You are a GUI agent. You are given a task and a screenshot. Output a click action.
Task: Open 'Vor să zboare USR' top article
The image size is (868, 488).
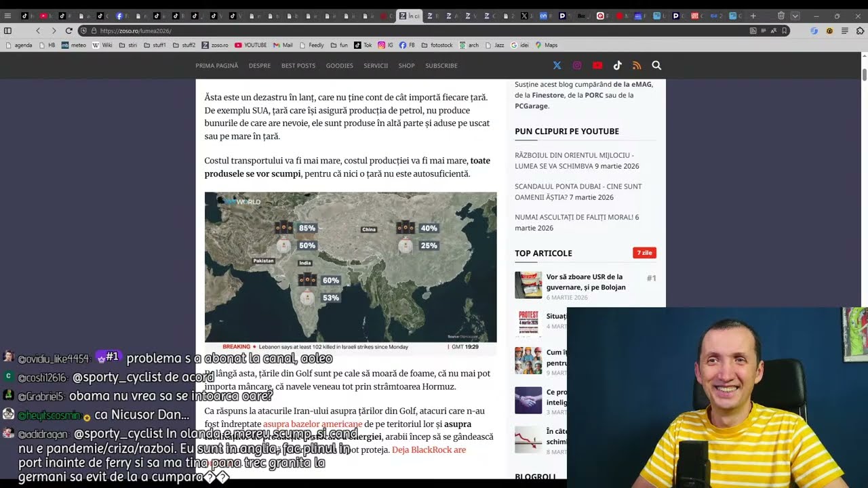pos(586,282)
